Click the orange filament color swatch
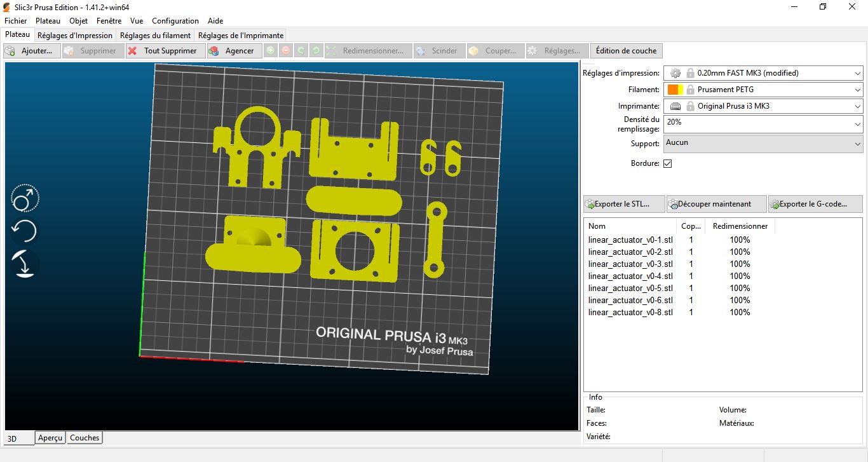This screenshot has height=462, width=868. click(x=673, y=90)
